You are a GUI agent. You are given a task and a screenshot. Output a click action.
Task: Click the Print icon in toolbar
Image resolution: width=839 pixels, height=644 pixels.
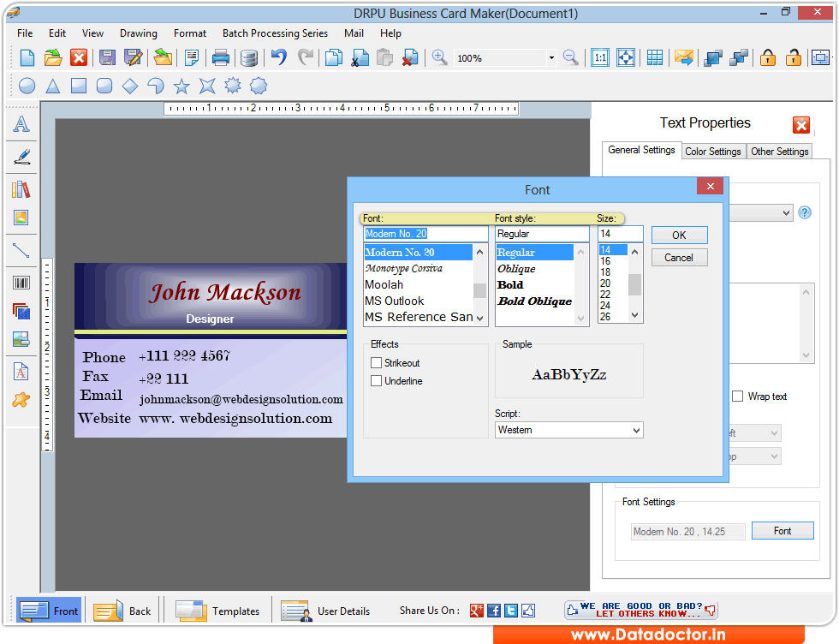pos(221,57)
